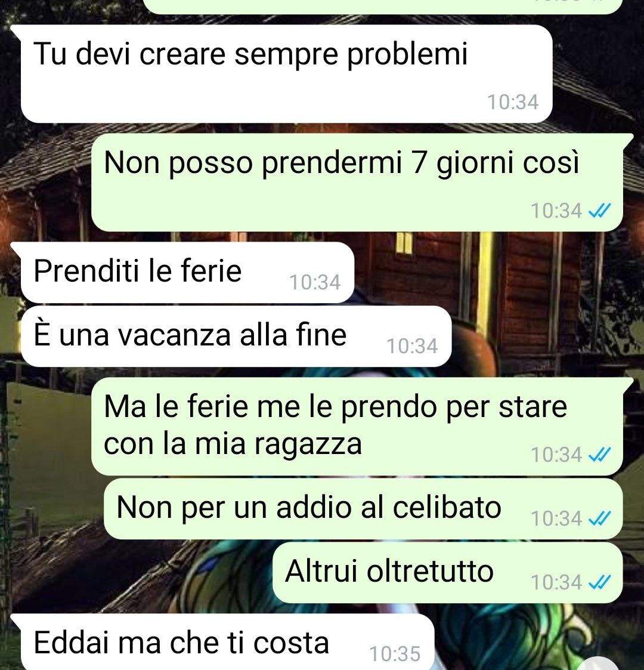
Task: Click the 10:34 timestamp under "Tu devi creare sempre problemi"
Action: 513,102
